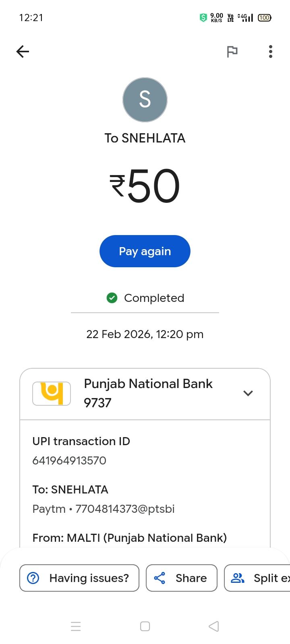The image size is (290, 644).
Task: Tap the Paytm UPI address text
Action: click(x=104, y=509)
